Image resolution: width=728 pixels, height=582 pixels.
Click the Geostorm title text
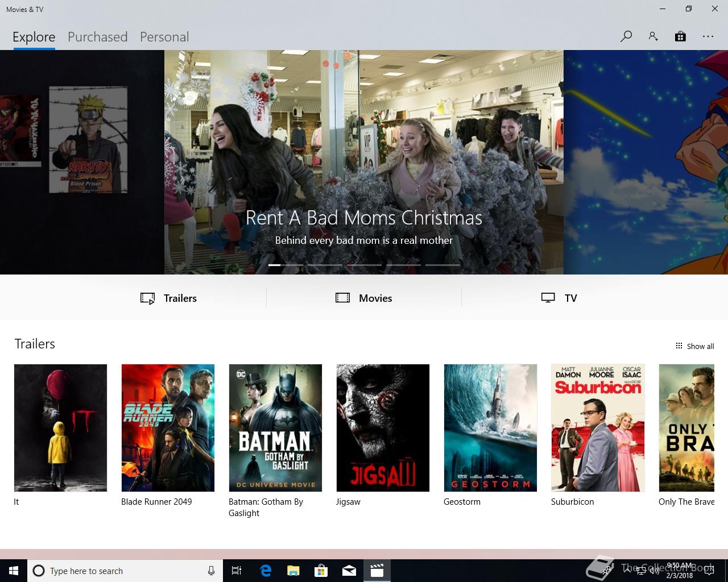[x=462, y=502]
